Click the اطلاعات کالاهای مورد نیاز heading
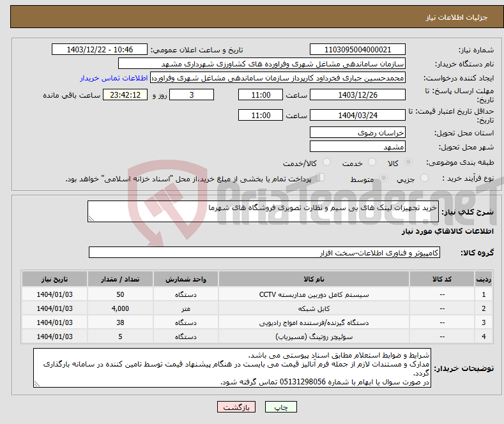Viewport: 504px width, 424px height. (447, 231)
